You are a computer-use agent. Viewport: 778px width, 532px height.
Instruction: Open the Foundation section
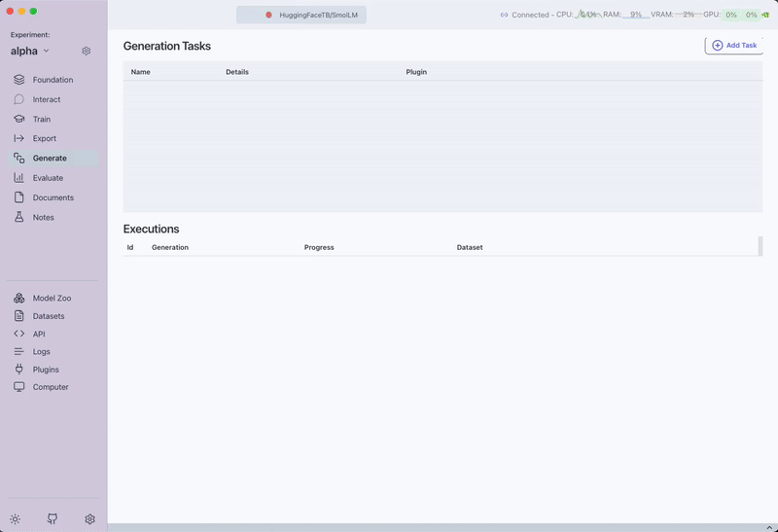tap(53, 80)
